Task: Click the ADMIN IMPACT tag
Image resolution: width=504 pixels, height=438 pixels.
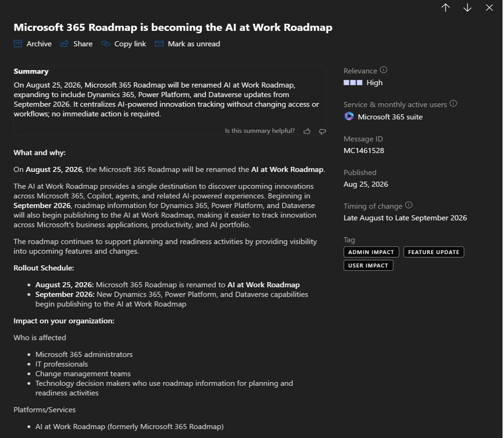Action: [x=371, y=252]
